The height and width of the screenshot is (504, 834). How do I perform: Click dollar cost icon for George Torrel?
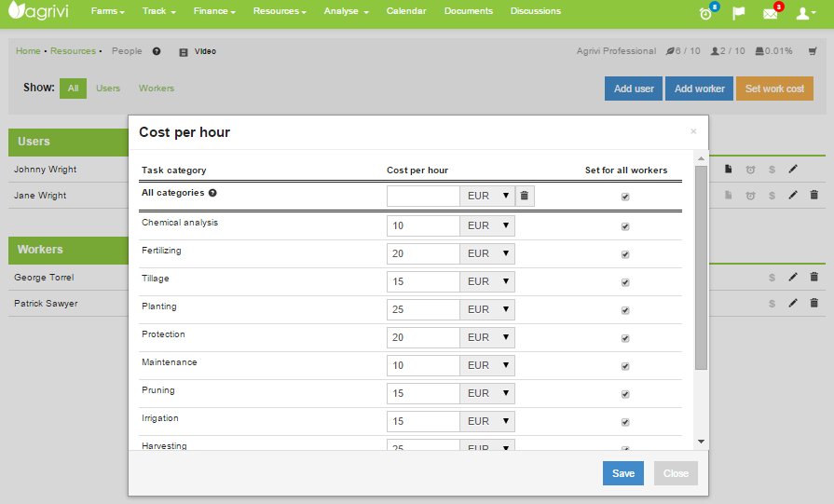coord(772,278)
